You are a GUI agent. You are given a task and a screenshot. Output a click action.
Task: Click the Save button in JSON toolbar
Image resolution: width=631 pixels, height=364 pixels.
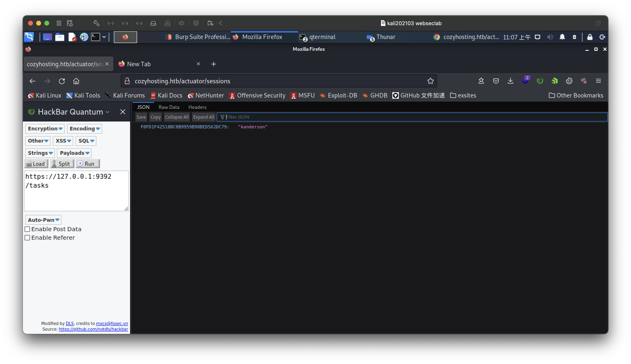pyautogui.click(x=141, y=117)
